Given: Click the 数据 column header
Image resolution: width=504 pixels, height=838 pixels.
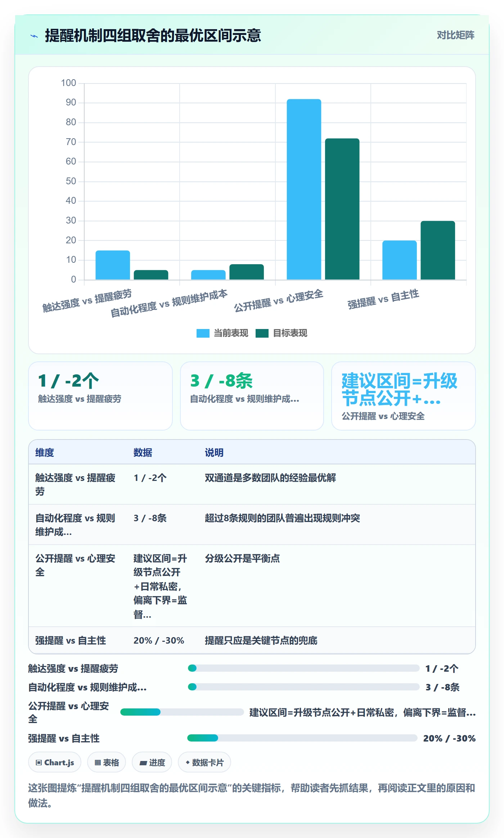Looking at the screenshot, I should pos(143,452).
